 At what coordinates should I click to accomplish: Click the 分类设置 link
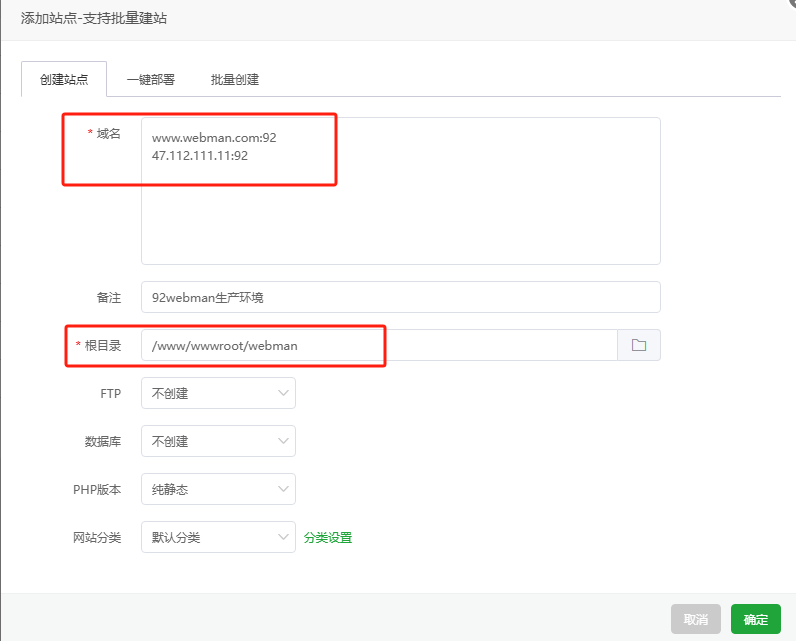328,537
